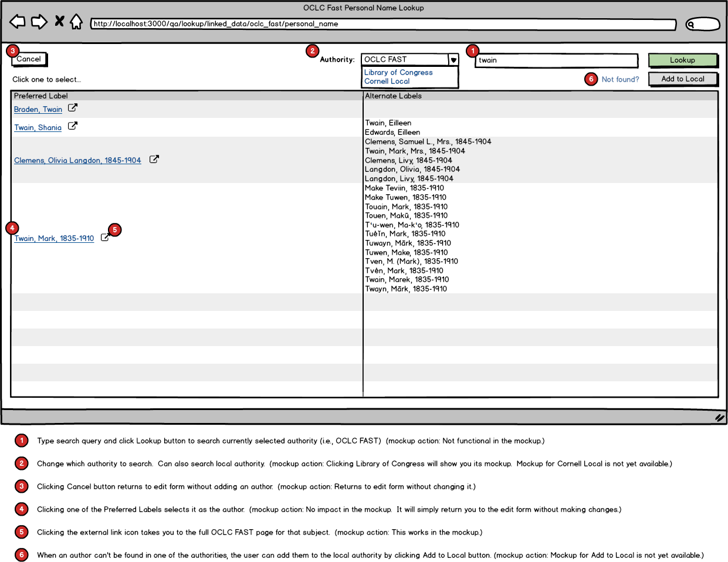The image size is (728, 562).
Task: Click alternate label Clemens, Livy, 1845-1904
Action: tap(408, 161)
